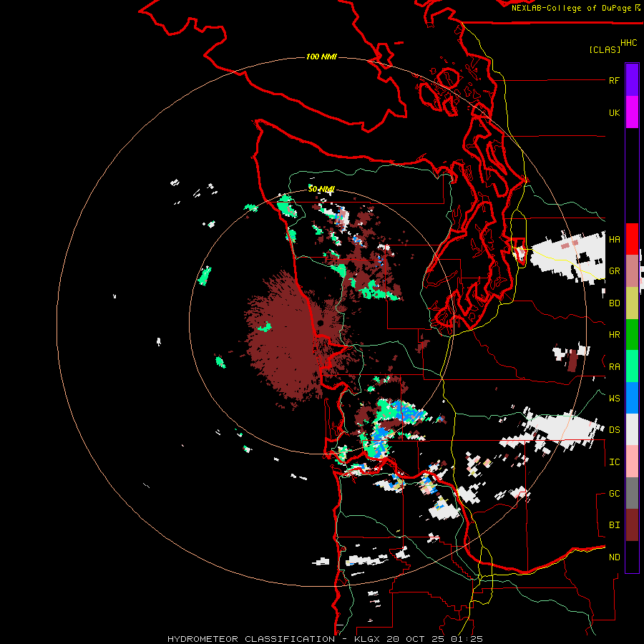The width and height of the screenshot is (644, 644).
Task: Click the '01:25' timestamp text
Action: 467,639
